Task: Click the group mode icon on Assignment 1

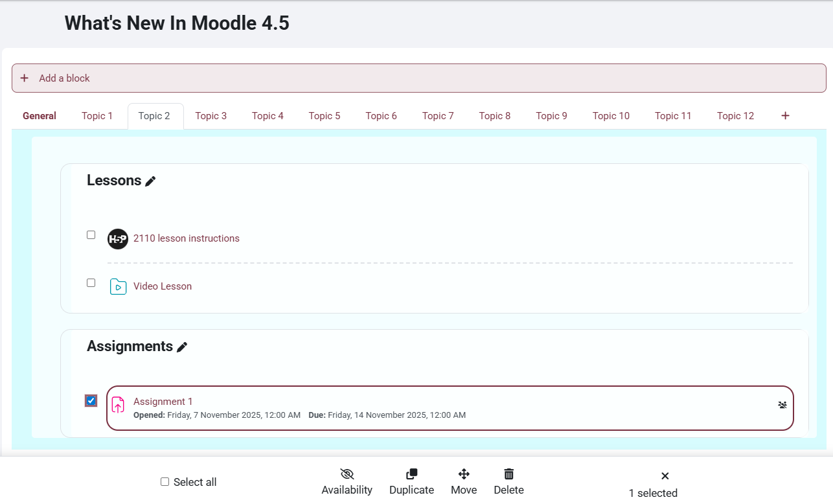Action: (782, 405)
